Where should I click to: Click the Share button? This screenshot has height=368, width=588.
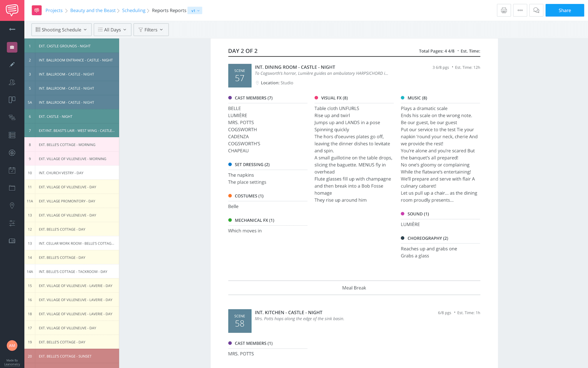coord(564,10)
